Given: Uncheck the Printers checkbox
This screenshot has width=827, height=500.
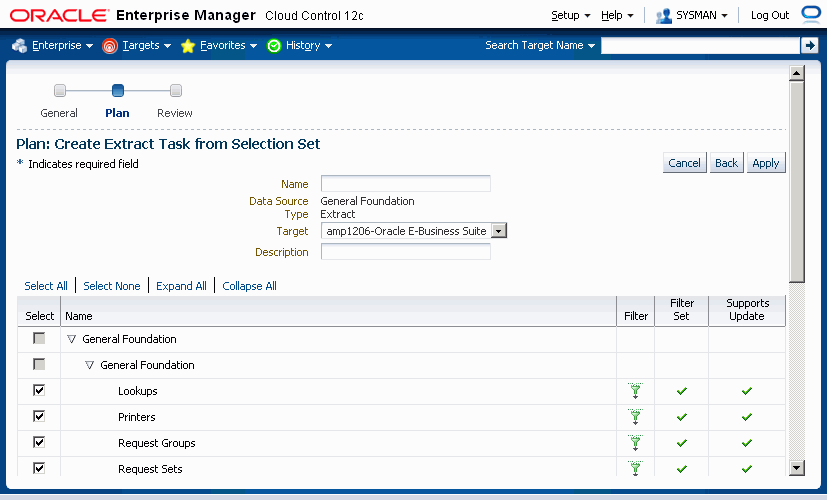Looking at the screenshot, I should pyautogui.click(x=39, y=416).
